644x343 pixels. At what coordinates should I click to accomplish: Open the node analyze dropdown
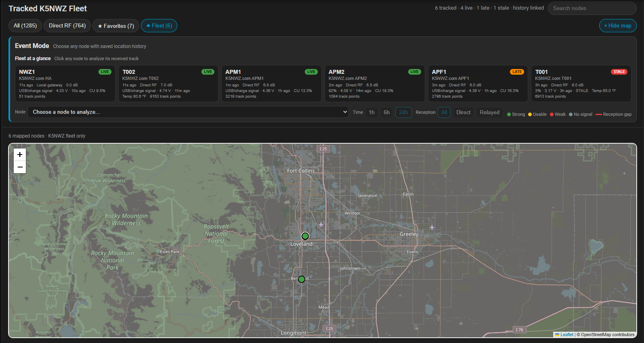click(x=188, y=112)
